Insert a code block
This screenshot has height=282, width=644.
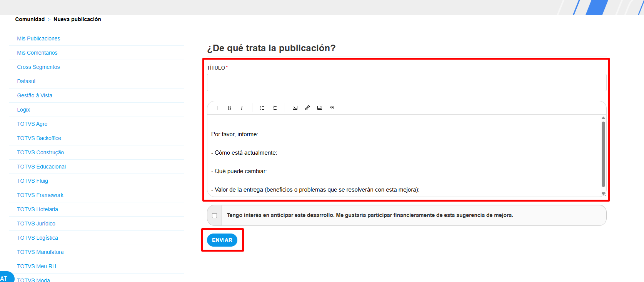pos(295,108)
